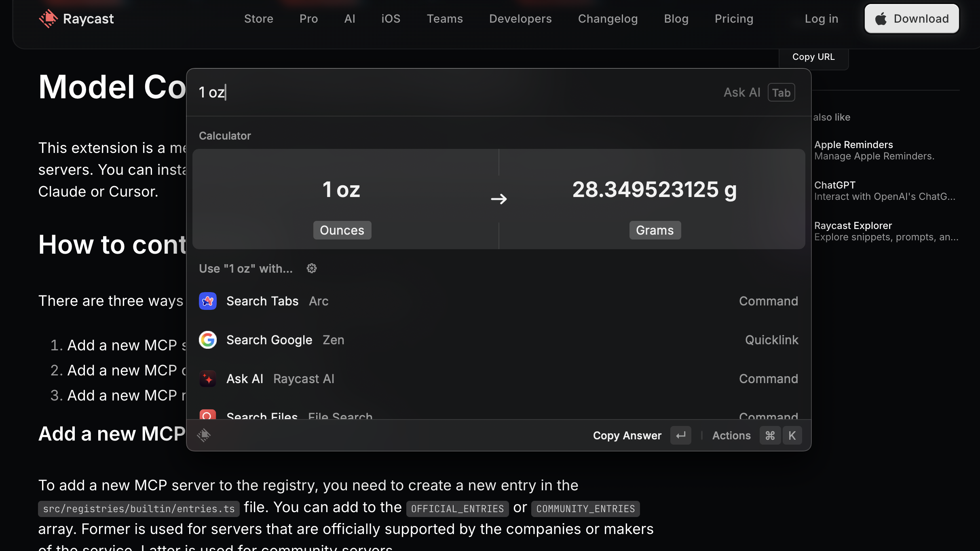Click the Arc Search Tabs icon

(x=208, y=301)
